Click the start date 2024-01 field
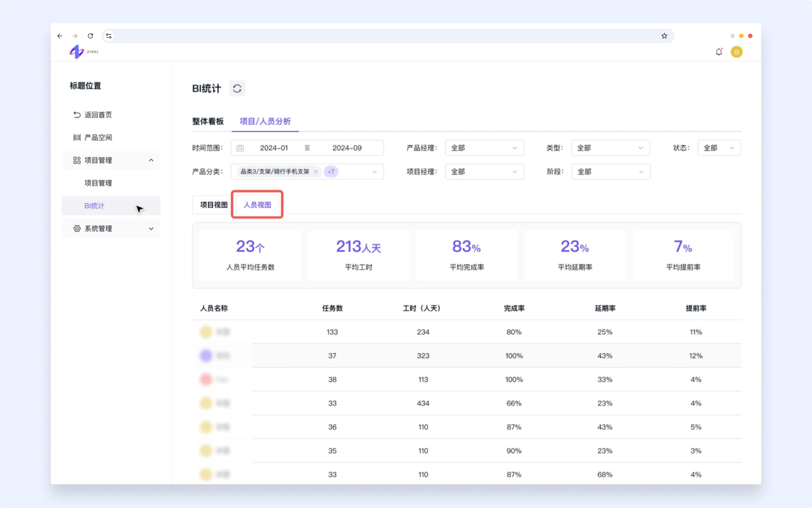The width and height of the screenshot is (812, 508). [x=274, y=148]
